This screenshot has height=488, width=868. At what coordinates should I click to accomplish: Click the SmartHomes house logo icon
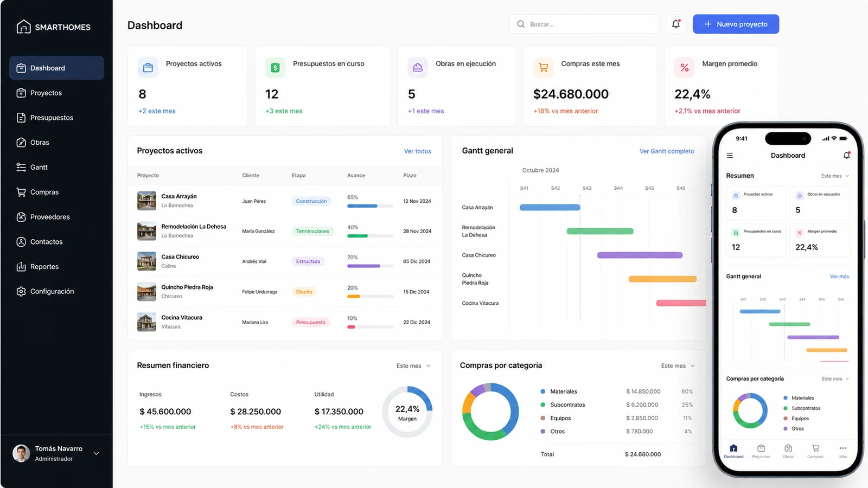click(23, 27)
